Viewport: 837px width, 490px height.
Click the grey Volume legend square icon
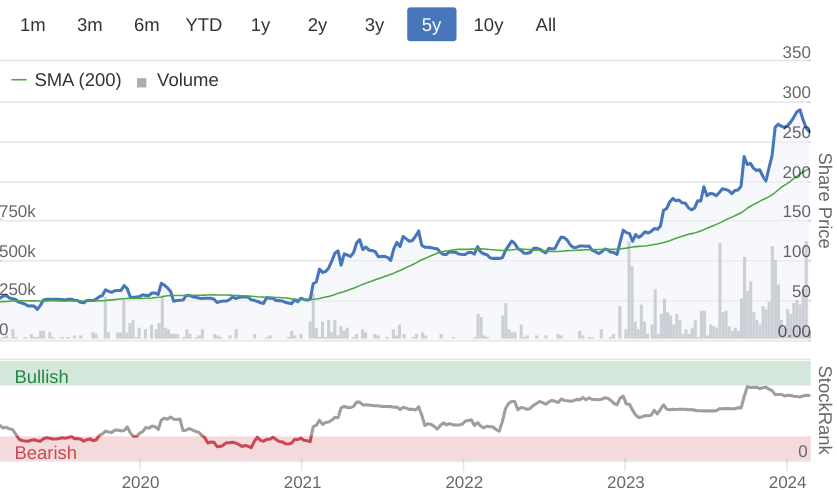click(x=142, y=82)
